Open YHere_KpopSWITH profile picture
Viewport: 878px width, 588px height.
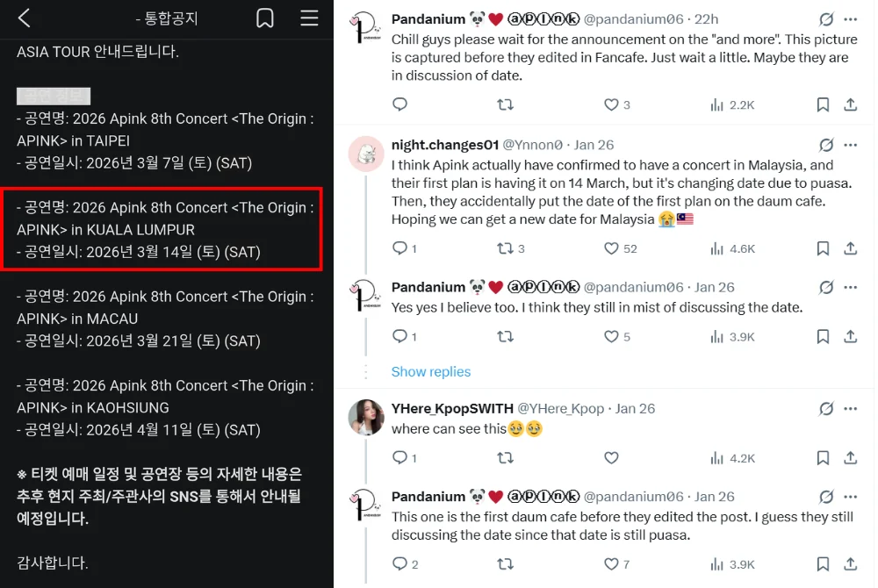click(366, 417)
